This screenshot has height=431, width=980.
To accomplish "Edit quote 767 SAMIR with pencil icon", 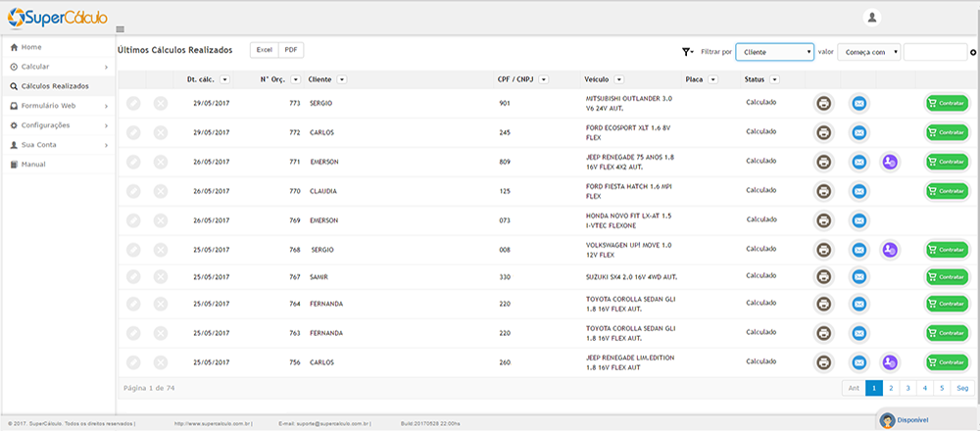I will (x=133, y=276).
